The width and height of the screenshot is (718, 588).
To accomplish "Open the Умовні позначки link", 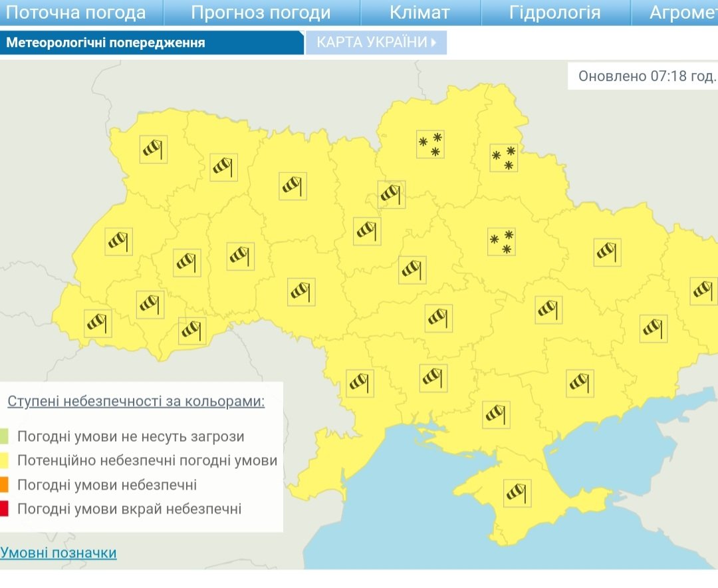I will click(x=59, y=553).
